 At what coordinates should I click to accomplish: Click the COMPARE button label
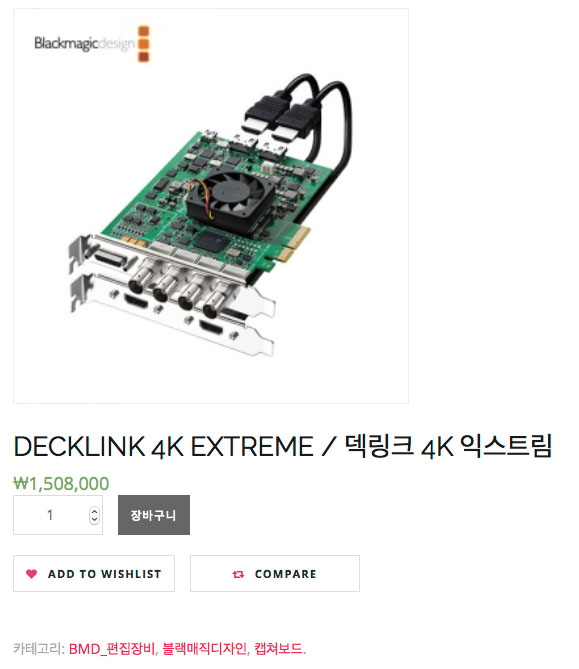[x=285, y=574]
